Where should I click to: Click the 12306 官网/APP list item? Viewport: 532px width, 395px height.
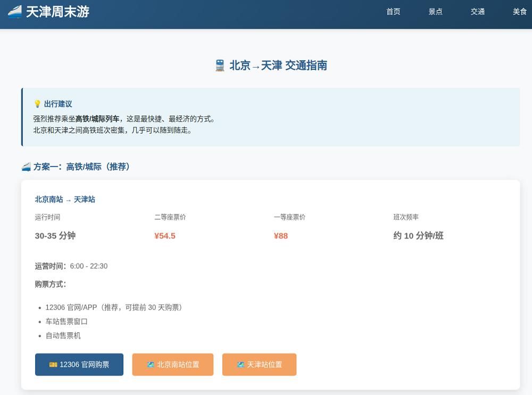click(x=114, y=307)
